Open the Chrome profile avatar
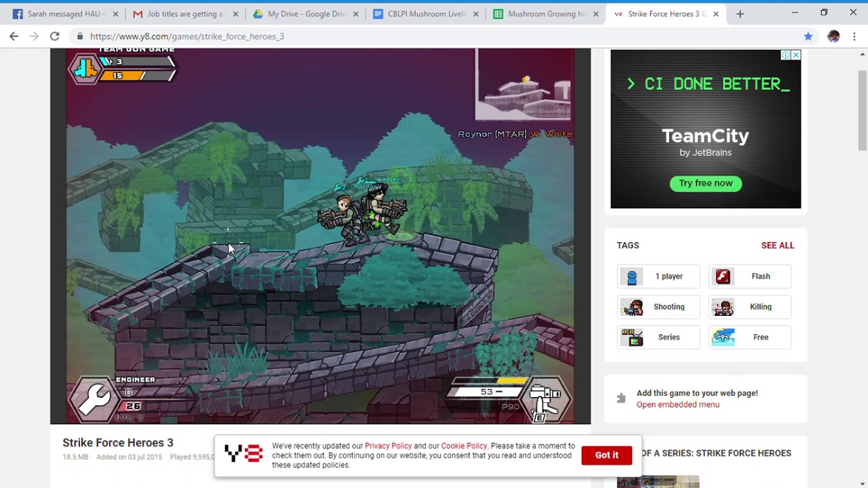Viewport: 868px width, 488px height. 833,37
